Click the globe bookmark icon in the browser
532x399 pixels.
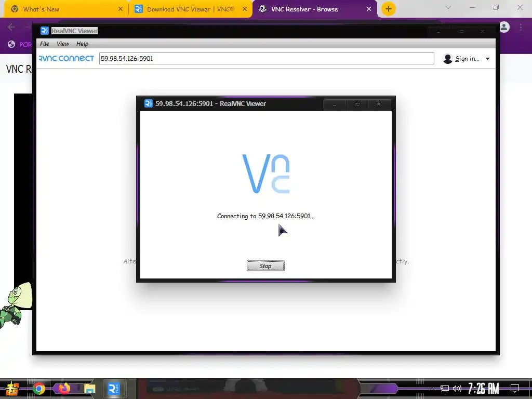pyautogui.click(x=11, y=44)
